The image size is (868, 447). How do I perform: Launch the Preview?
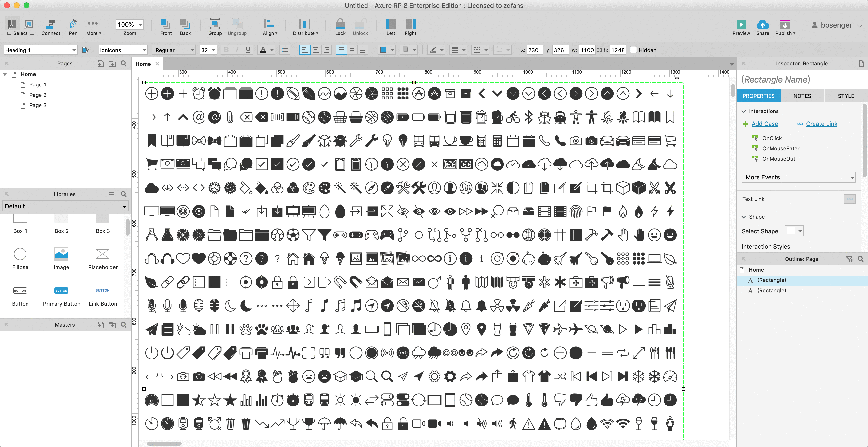[741, 27]
